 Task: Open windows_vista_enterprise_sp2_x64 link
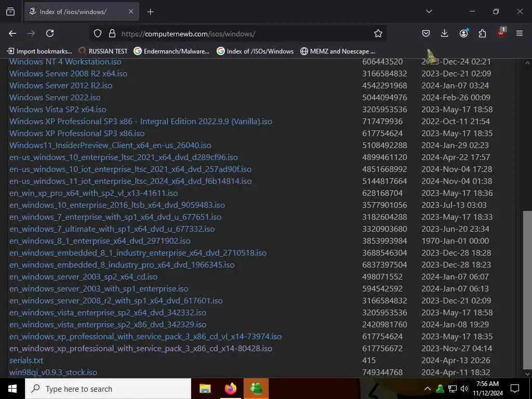[108, 312]
